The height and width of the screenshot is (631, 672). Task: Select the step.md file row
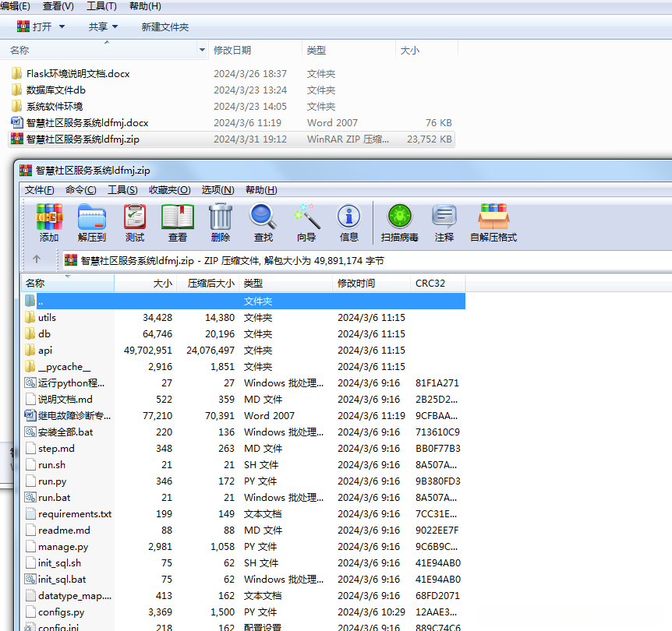tap(244, 448)
